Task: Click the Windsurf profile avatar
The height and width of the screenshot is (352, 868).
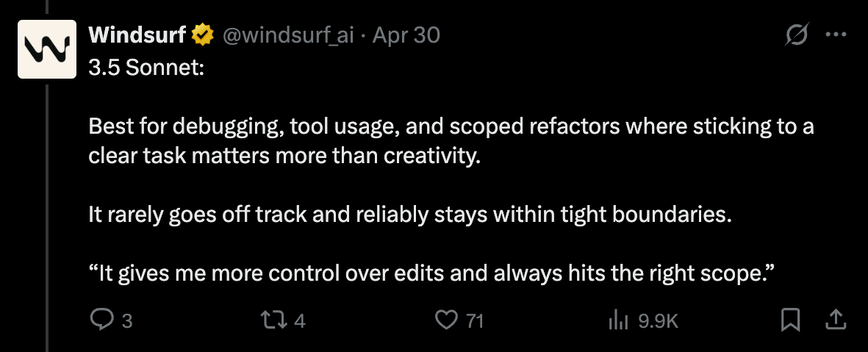Action: point(47,49)
